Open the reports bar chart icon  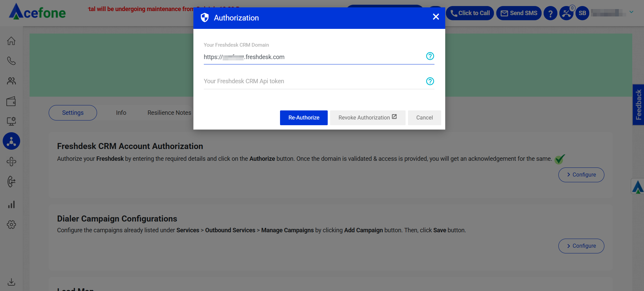[11, 204]
